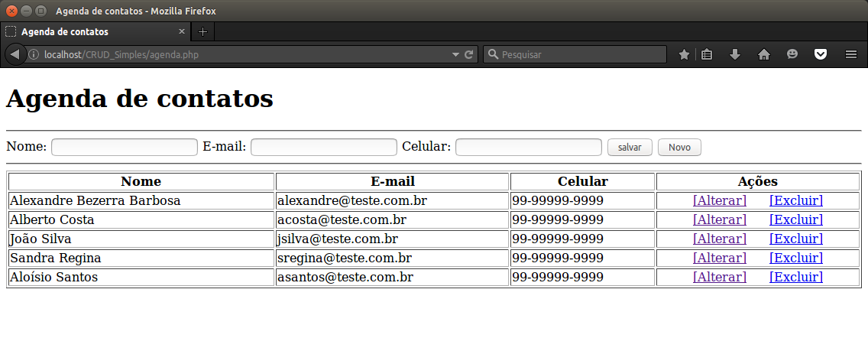Click the salvar button

(630, 148)
